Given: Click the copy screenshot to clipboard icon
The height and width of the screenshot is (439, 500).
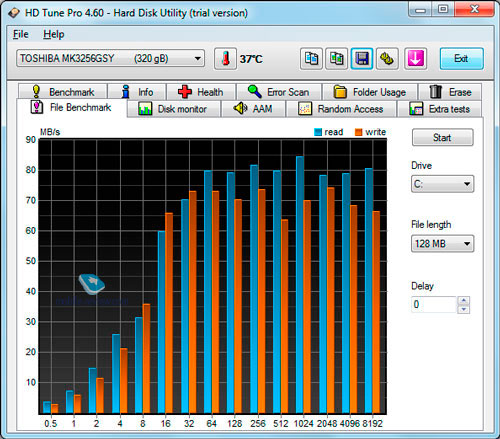Looking at the screenshot, I should [337, 59].
